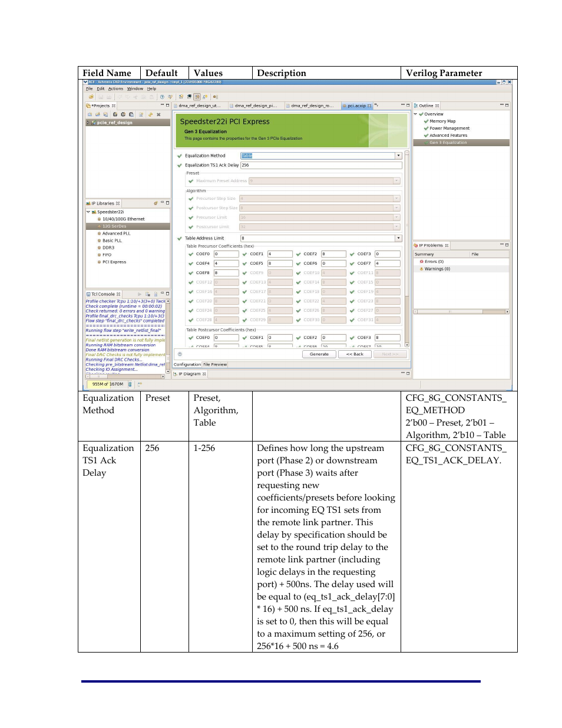562x728 pixels.
Task: Click the chip icon in Projects panel toolbar
Action: (x=115, y=114)
